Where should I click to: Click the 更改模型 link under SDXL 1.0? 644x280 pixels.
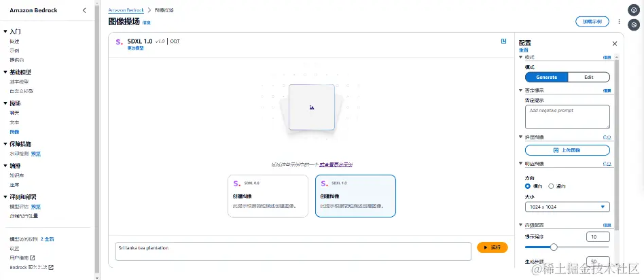click(136, 48)
